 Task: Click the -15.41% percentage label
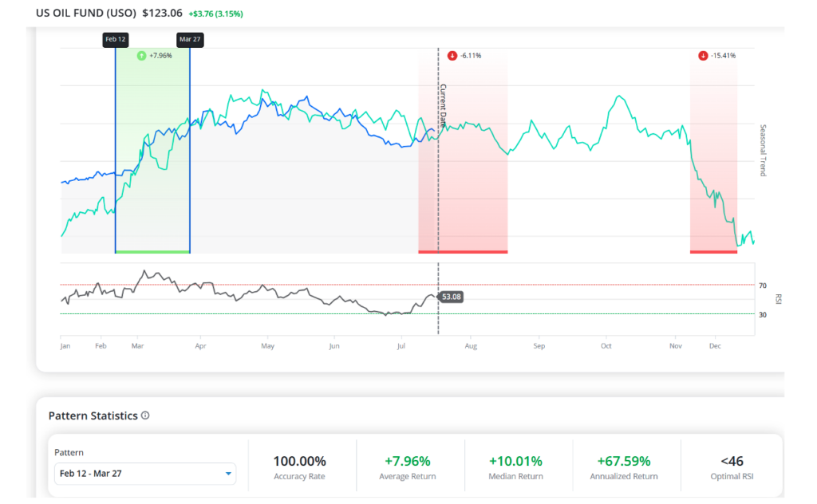[723, 56]
